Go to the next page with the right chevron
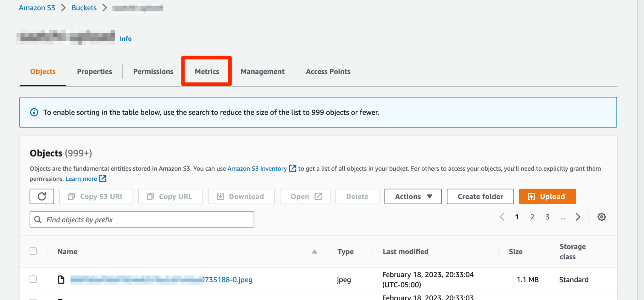644x300 pixels. click(x=578, y=217)
